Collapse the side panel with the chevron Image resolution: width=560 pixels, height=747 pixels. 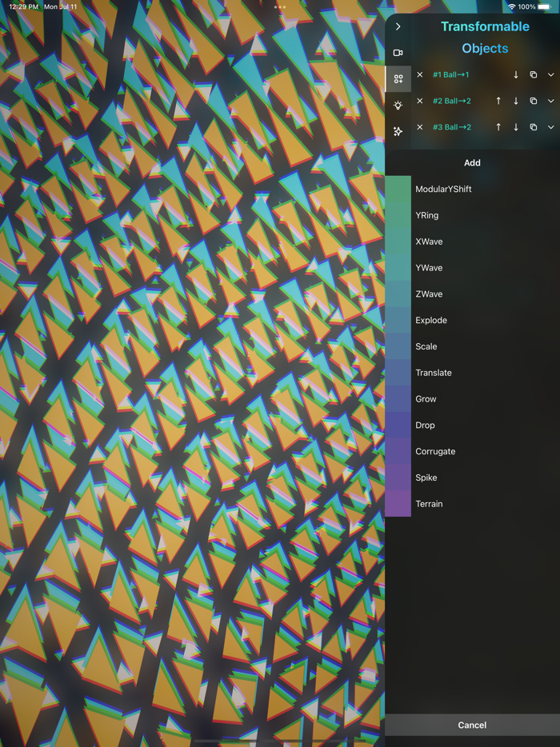pyautogui.click(x=398, y=26)
